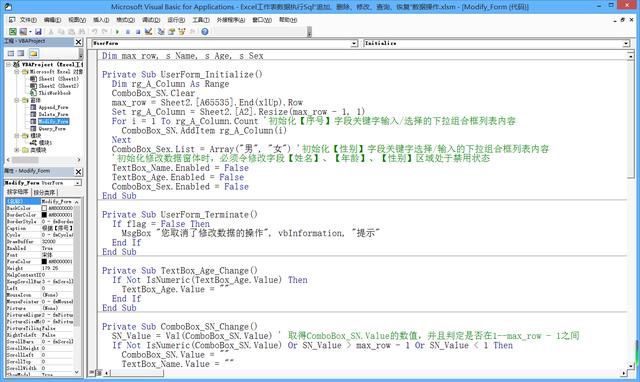640x382 pixels.
Task: Open the Modify_Form UserForm properties object dropdown
Action: click(x=78, y=183)
